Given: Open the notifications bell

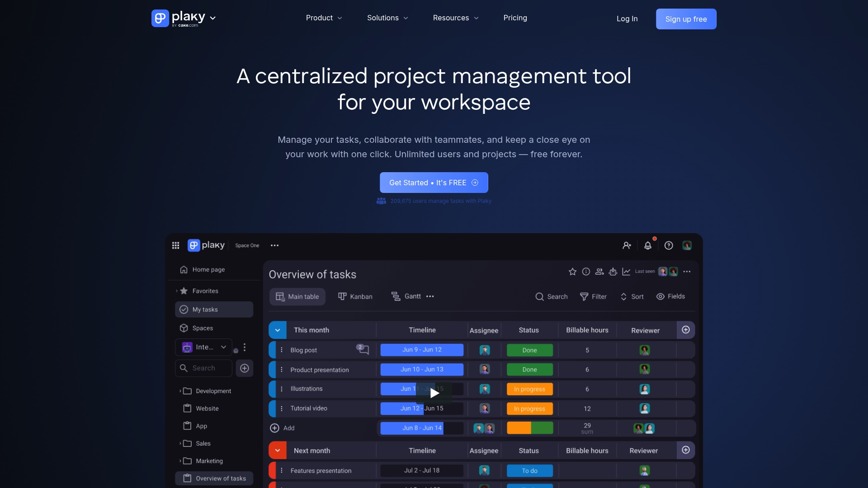Looking at the screenshot, I should click(x=648, y=245).
